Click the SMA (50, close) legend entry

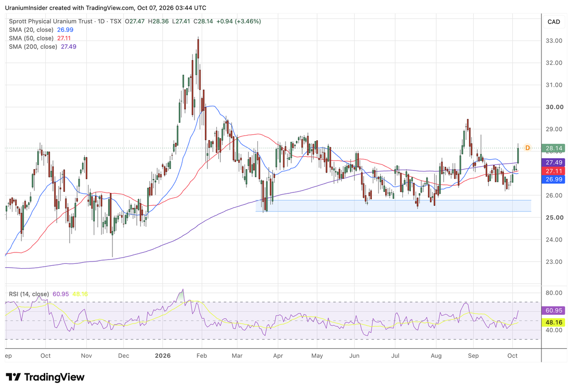(x=41, y=38)
